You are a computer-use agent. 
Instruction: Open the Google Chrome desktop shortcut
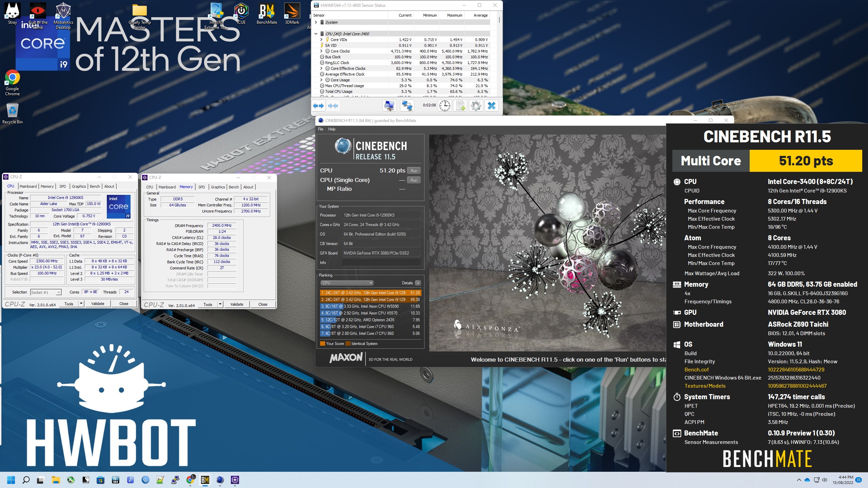(12, 83)
